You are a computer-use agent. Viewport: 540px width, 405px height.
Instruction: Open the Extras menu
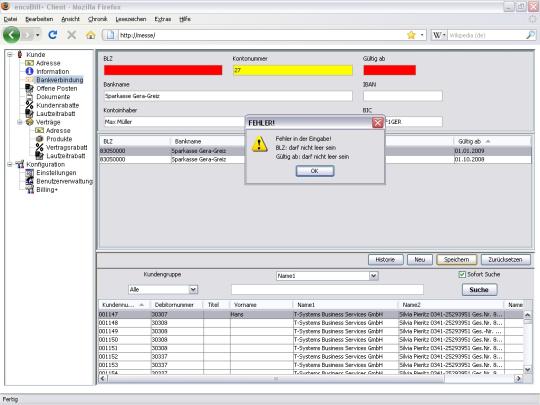(163, 19)
